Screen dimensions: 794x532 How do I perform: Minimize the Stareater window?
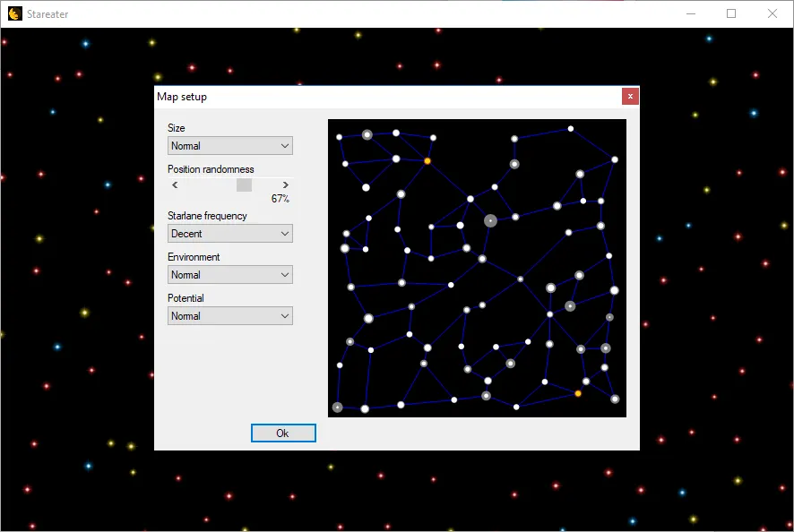(691, 13)
